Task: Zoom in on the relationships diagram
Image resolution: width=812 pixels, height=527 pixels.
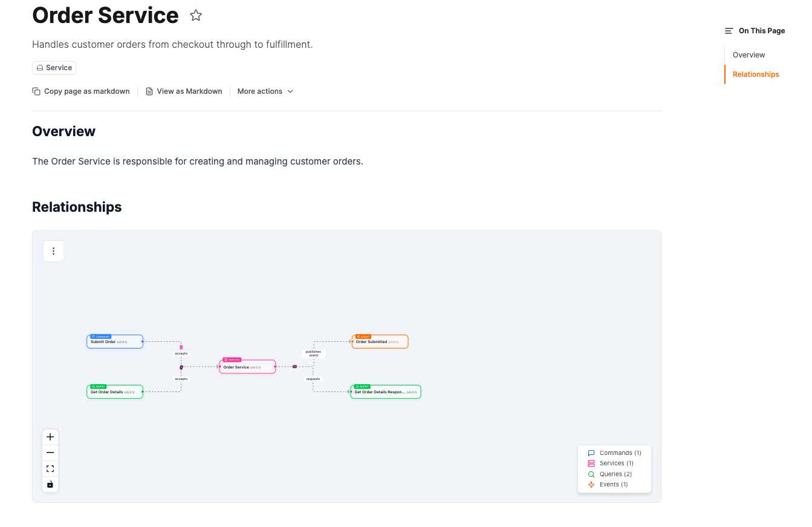Action: coord(50,437)
